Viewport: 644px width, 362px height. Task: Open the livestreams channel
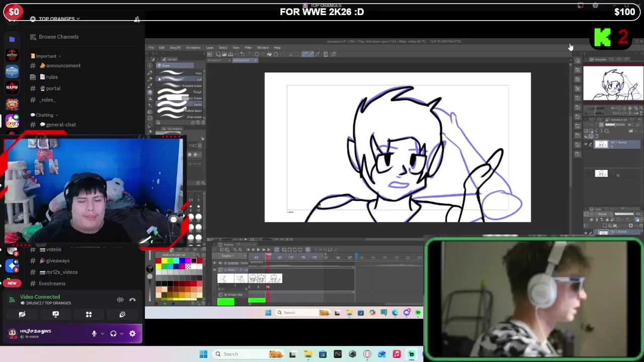click(48, 284)
